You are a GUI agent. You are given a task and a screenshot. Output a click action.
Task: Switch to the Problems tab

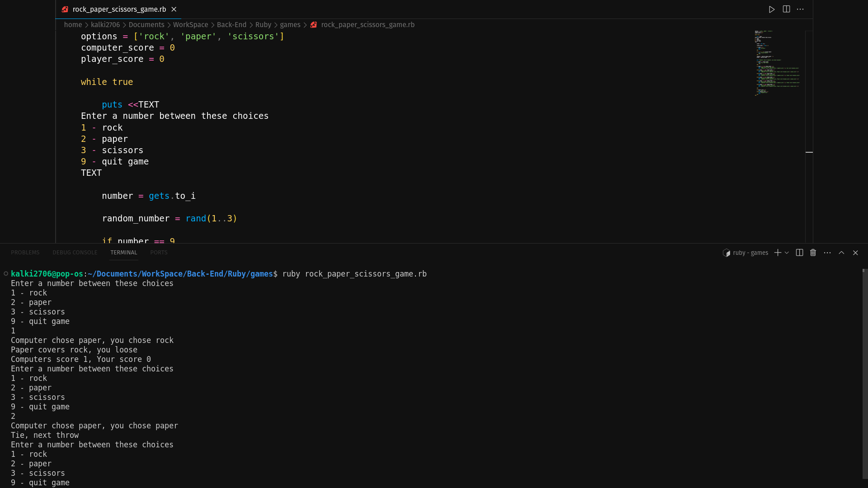(25, 253)
